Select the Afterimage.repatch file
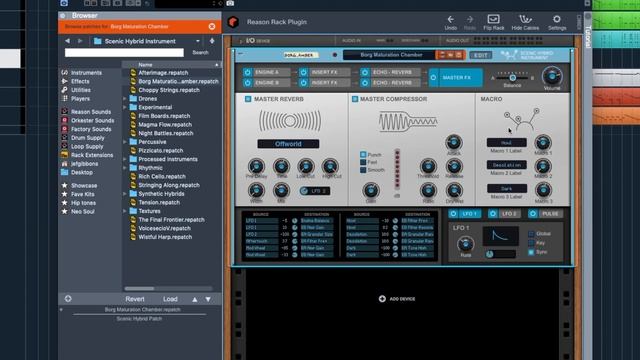 (163, 73)
